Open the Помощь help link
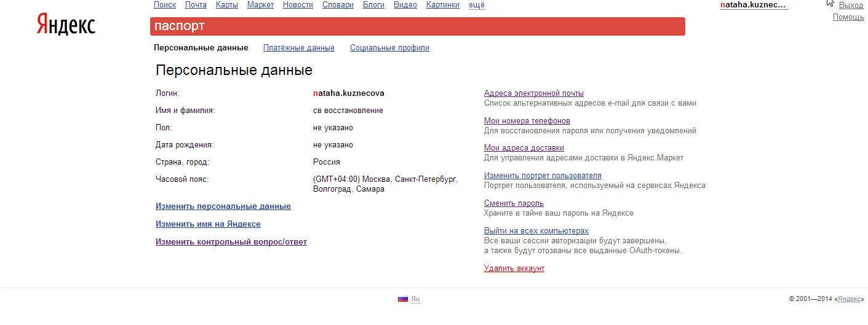Screen dimensions: 868x325 point(848,17)
